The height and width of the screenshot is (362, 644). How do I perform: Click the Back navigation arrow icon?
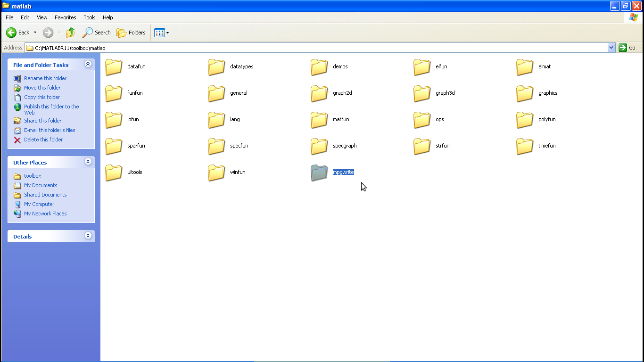pyautogui.click(x=11, y=33)
